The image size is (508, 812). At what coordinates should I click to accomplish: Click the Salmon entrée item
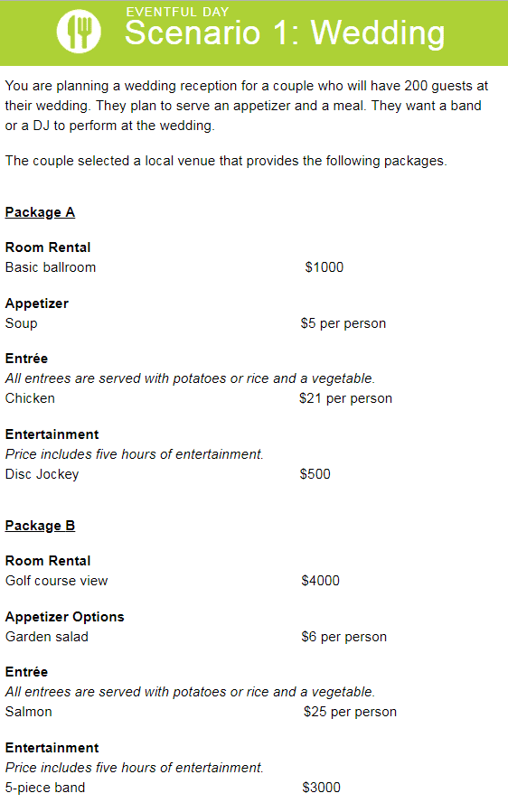coord(29,712)
